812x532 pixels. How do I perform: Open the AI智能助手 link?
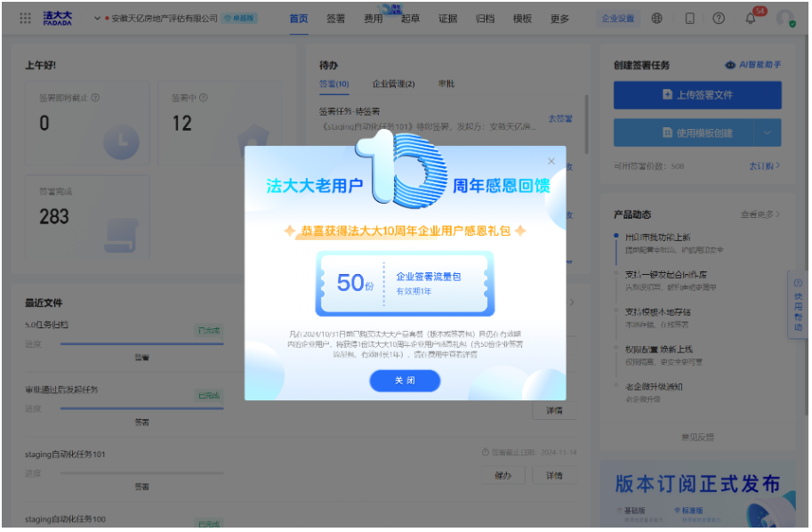coord(755,65)
